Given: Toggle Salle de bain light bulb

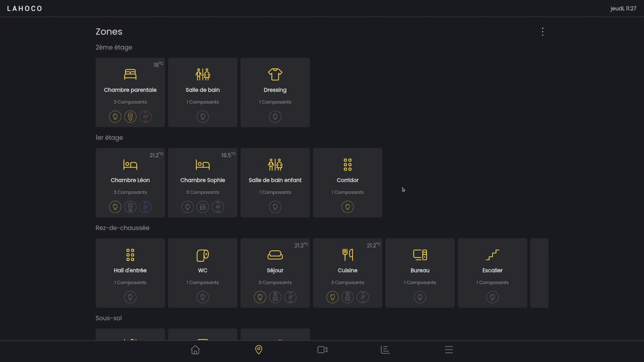Looking at the screenshot, I should tap(203, 117).
